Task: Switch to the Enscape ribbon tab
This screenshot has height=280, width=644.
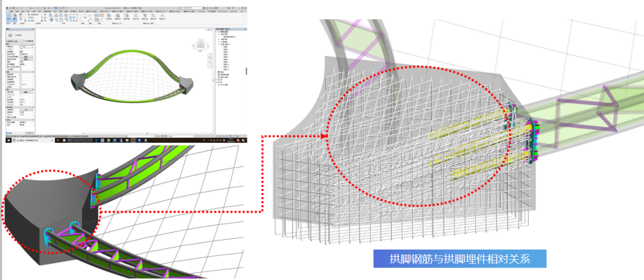Action: pos(202,11)
